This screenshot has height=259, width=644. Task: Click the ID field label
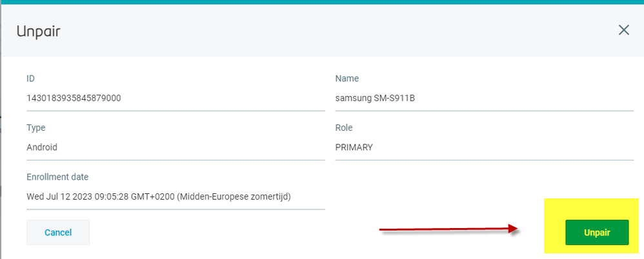click(x=30, y=79)
